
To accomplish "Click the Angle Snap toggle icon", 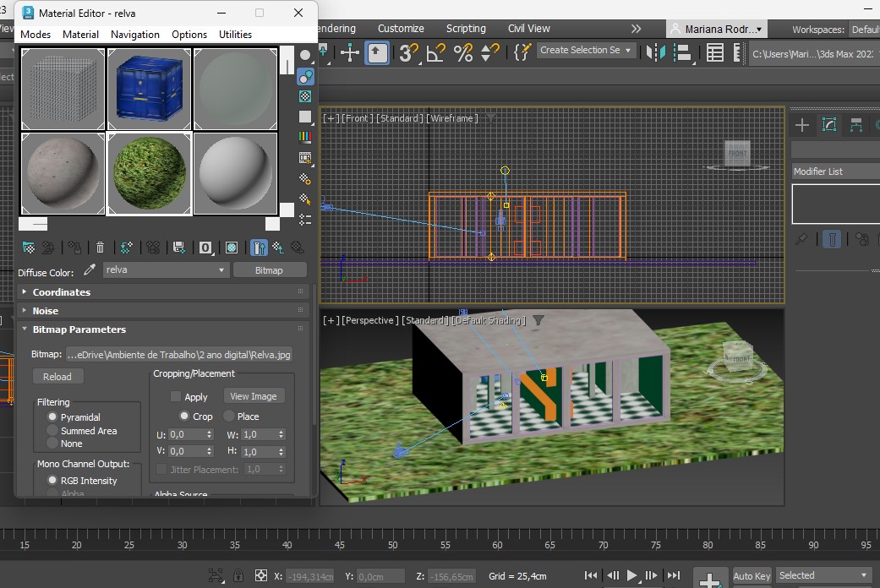I will tap(435, 52).
